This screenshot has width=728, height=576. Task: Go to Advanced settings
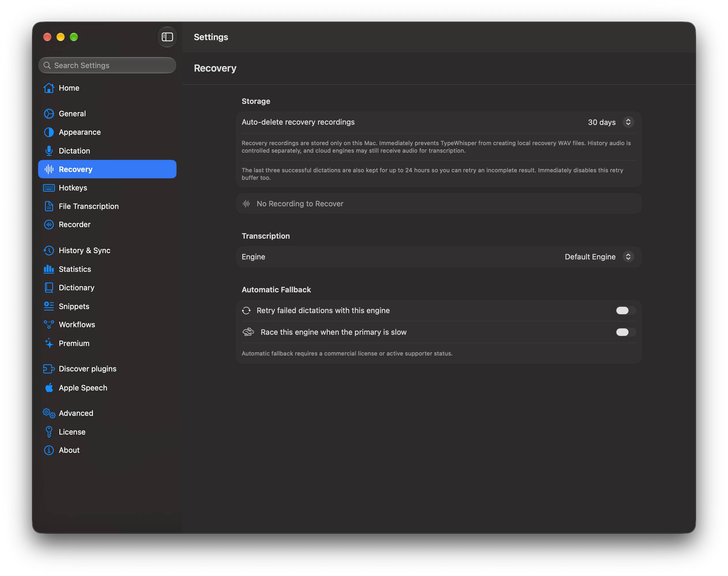107,413
